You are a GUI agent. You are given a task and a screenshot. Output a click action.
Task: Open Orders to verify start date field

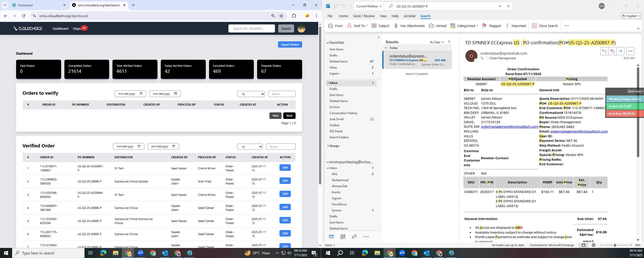coord(130,94)
